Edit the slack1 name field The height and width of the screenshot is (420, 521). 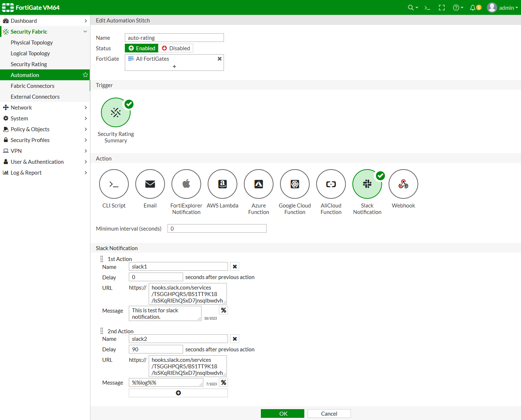tap(178, 266)
